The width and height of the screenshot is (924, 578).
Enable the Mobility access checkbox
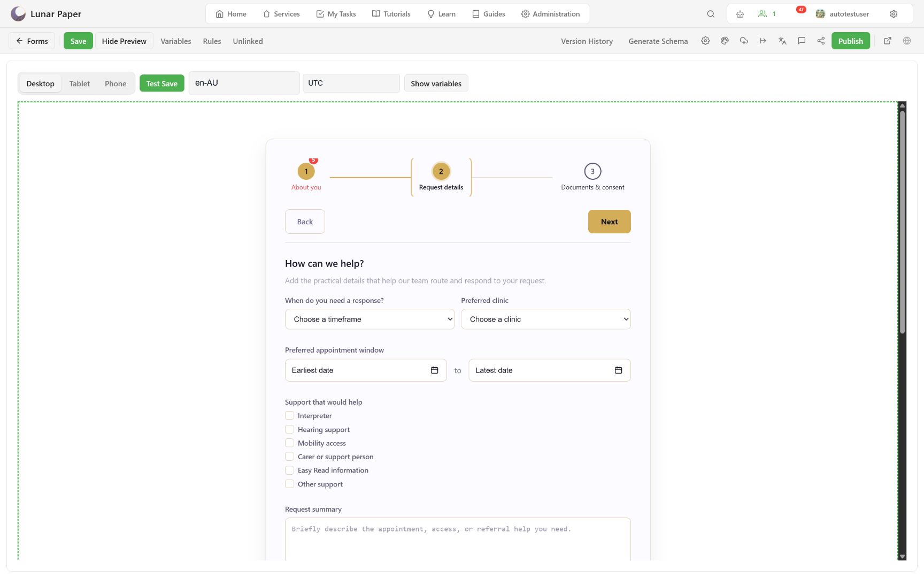pyautogui.click(x=289, y=443)
